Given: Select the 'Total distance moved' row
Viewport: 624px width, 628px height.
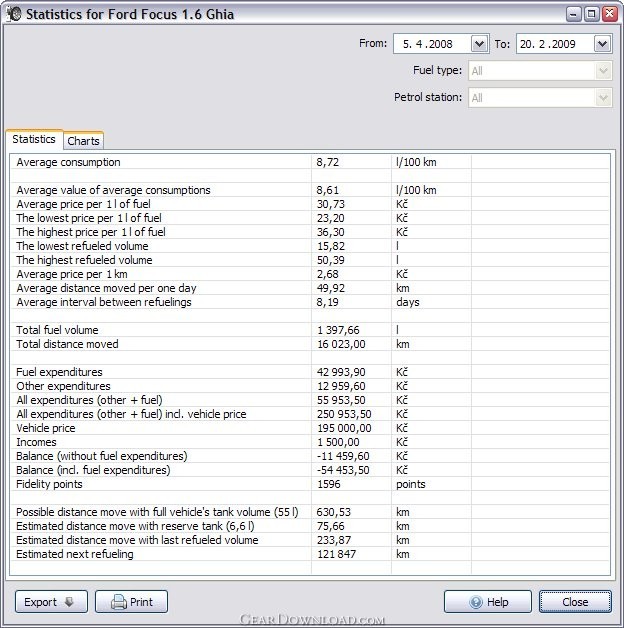Looking at the screenshot, I should tap(309, 344).
